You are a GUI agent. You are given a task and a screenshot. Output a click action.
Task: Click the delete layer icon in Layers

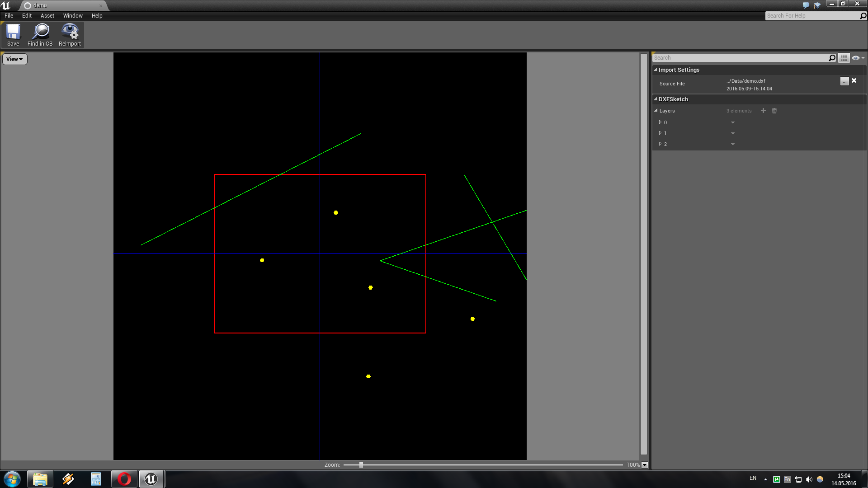coord(774,111)
